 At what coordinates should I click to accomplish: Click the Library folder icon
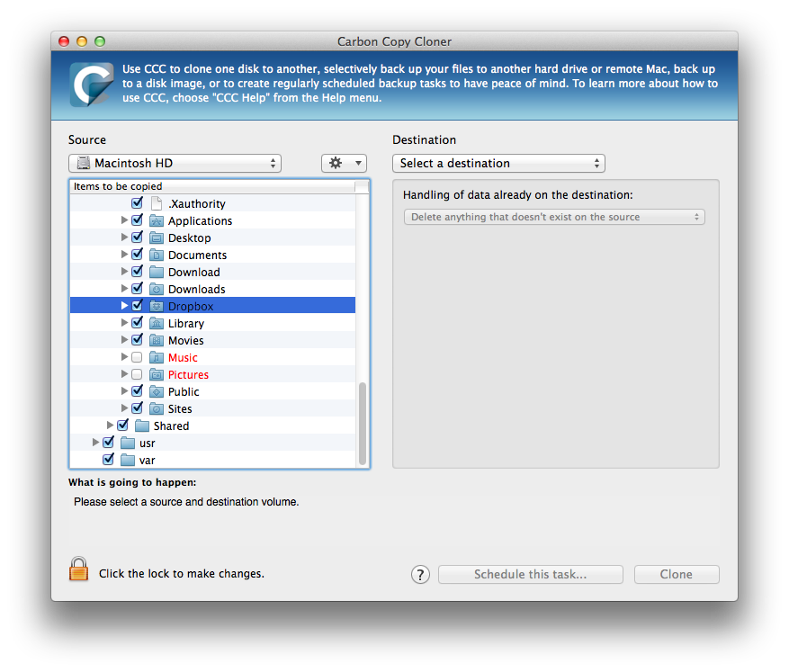[157, 323]
